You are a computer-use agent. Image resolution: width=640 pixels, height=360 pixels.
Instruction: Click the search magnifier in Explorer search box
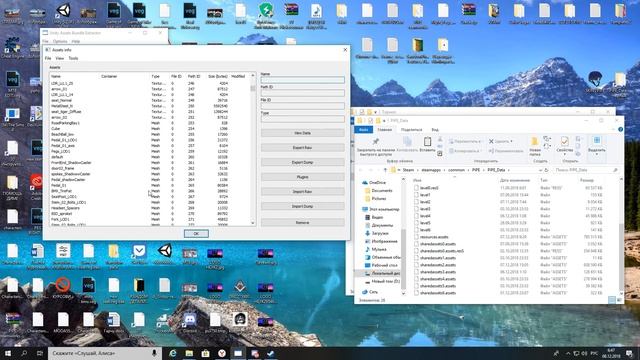pyautogui.click(x=615, y=170)
